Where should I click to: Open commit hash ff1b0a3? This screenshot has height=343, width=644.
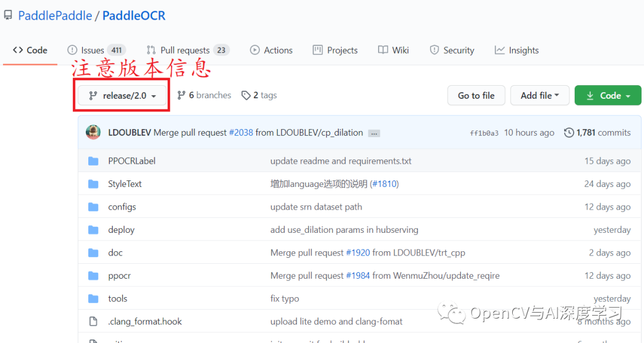(484, 133)
